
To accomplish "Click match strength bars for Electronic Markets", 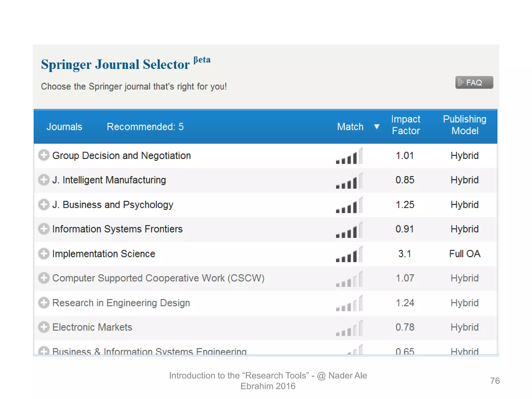I will [x=349, y=328].
